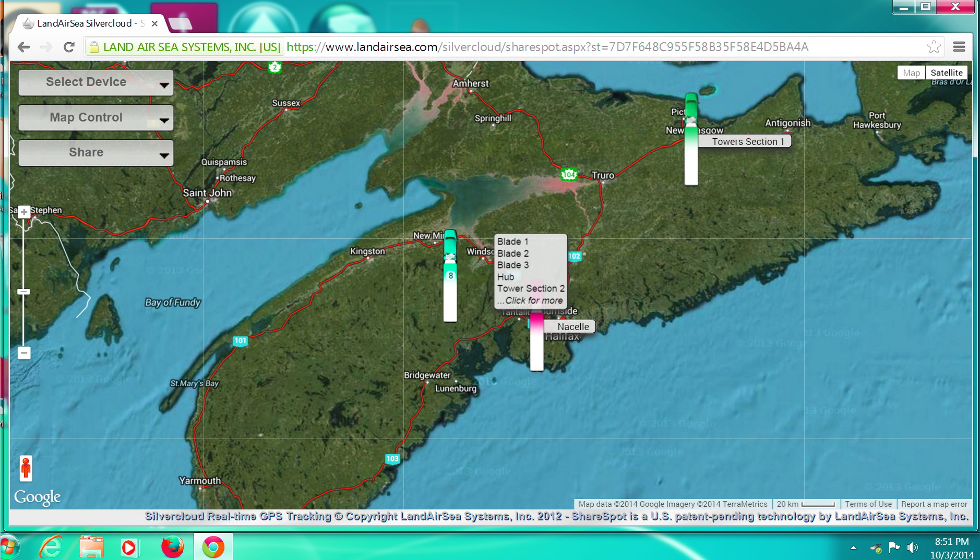Select Blade 3 in the device popup

pyautogui.click(x=513, y=265)
